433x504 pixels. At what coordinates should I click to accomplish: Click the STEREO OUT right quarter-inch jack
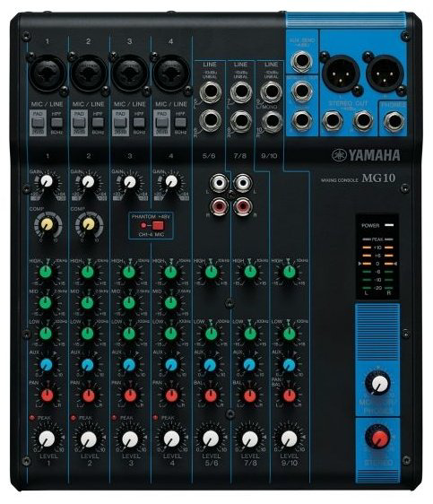pyautogui.click(x=363, y=120)
